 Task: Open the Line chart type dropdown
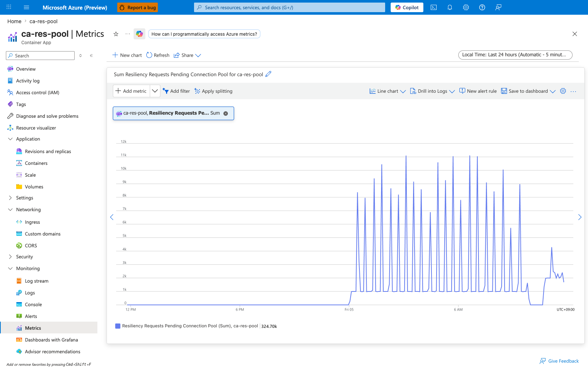point(388,91)
